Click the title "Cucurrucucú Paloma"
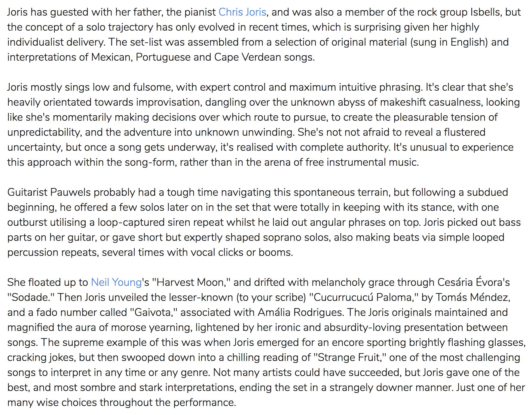Screen dimensions: 532x415 [364, 297]
